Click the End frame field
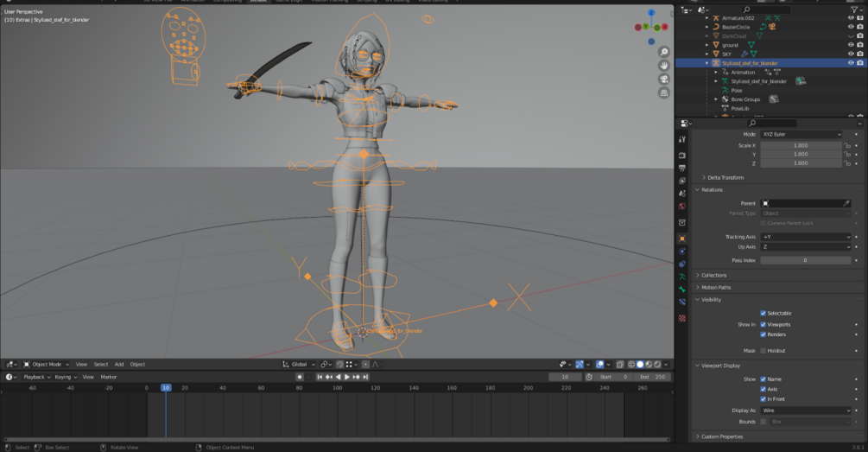This screenshot has width=868, height=452. [x=652, y=377]
